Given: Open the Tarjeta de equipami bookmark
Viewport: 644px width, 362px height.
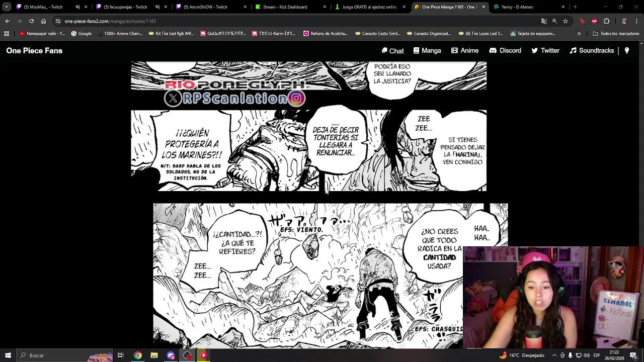Looking at the screenshot, I should point(533,34).
